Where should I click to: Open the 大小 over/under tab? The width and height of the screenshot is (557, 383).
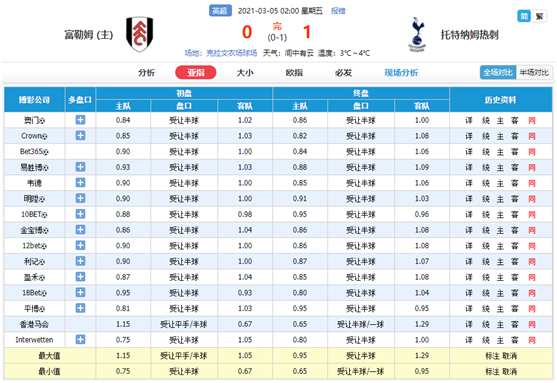point(245,72)
